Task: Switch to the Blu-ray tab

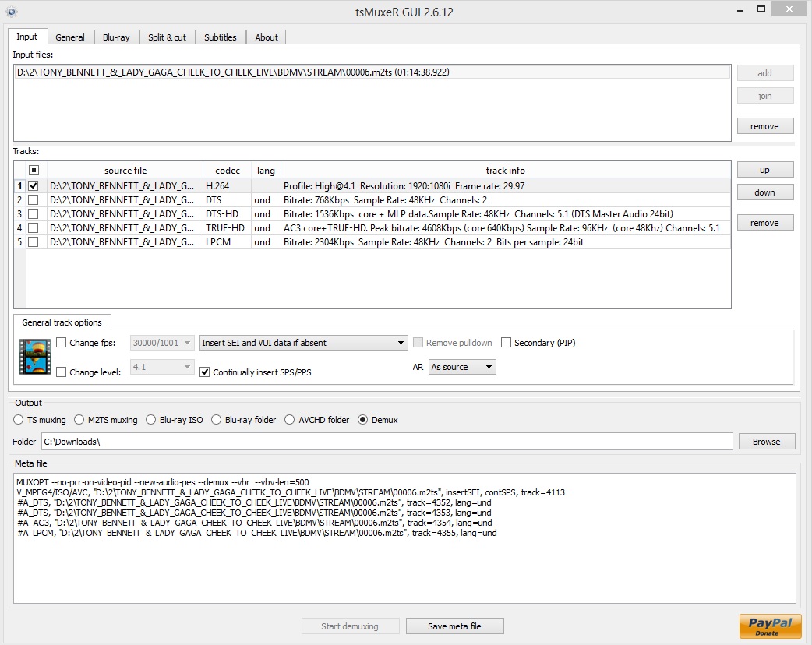Action: click(x=117, y=37)
